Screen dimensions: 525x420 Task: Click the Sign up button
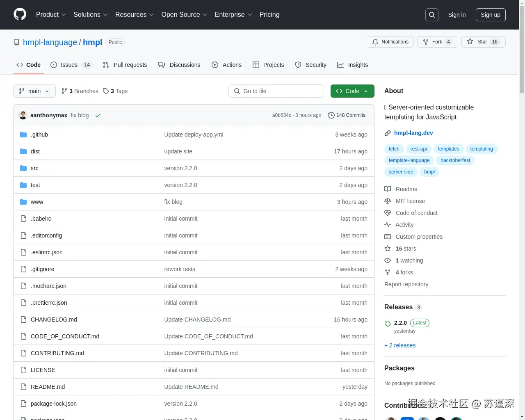(x=491, y=15)
